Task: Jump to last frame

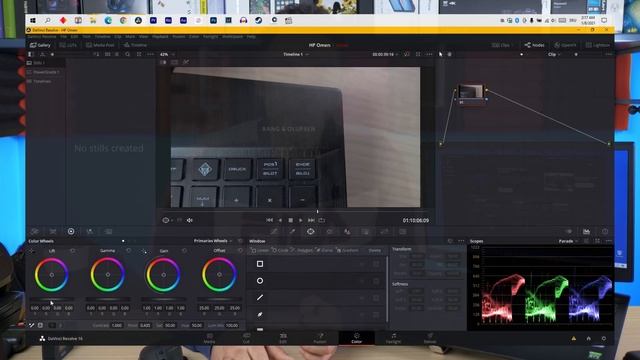Action: click(311, 220)
